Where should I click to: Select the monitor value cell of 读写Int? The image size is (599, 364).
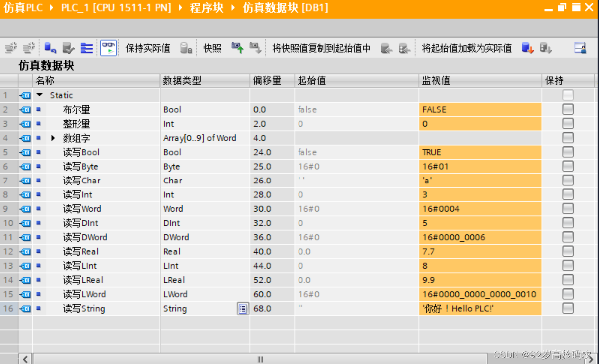pyautogui.click(x=479, y=195)
